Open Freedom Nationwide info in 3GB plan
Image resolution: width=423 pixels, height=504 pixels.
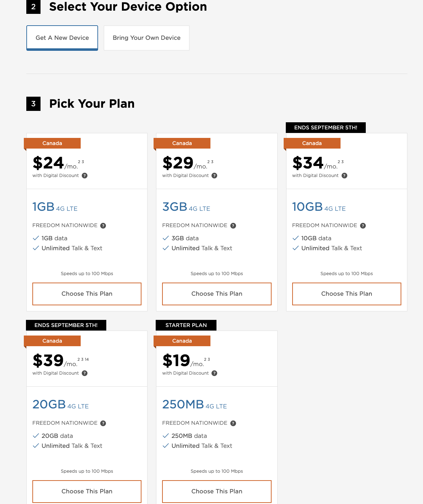(x=233, y=226)
